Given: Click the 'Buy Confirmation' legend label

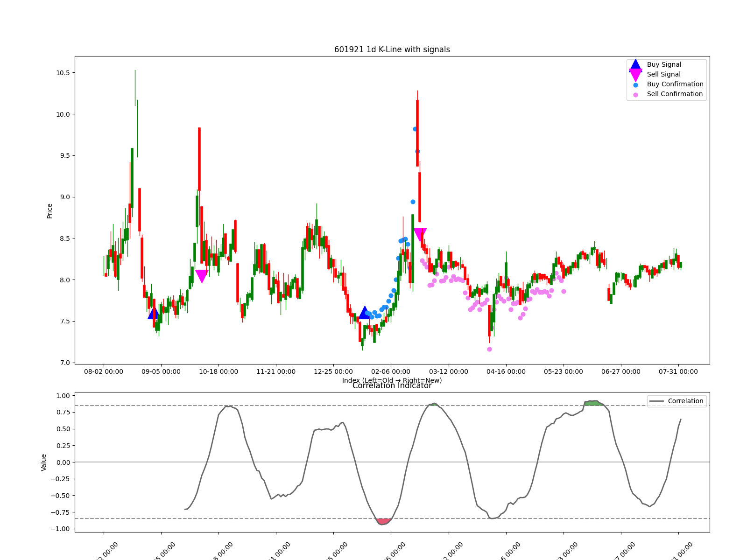Looking at the screenshot, I should (x=675, y=84).
